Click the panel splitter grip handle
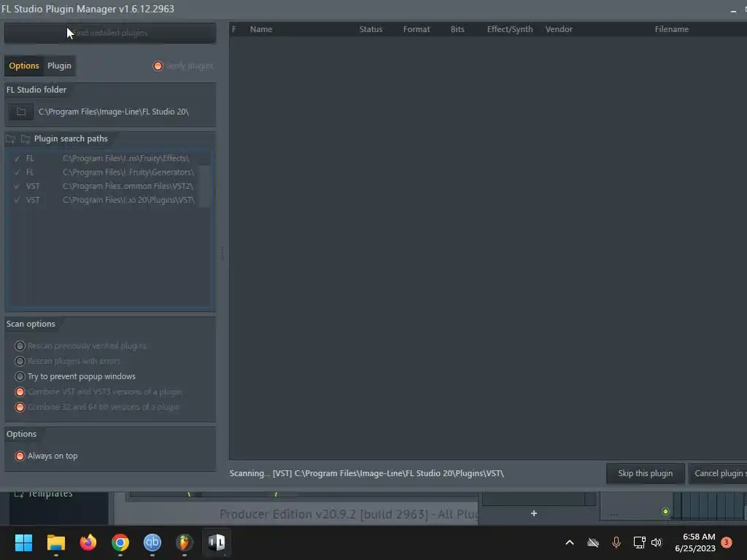The image size is (747, 560). 222,253
